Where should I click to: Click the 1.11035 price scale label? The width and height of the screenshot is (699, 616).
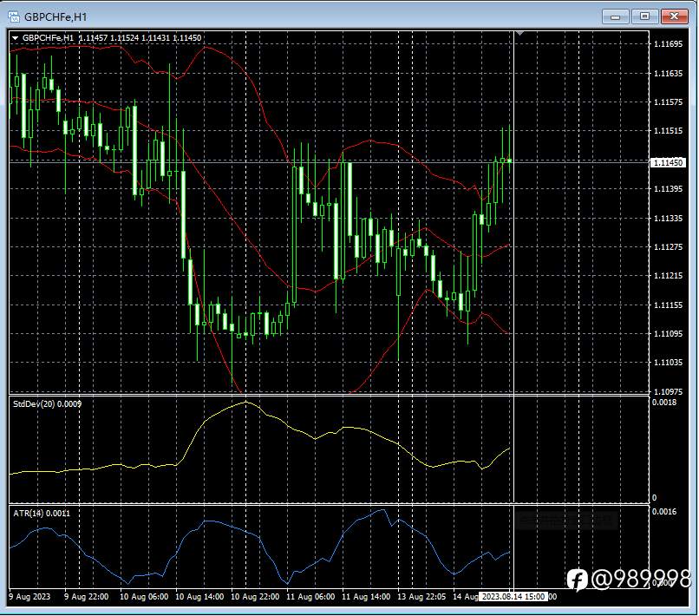pos(668,362)
